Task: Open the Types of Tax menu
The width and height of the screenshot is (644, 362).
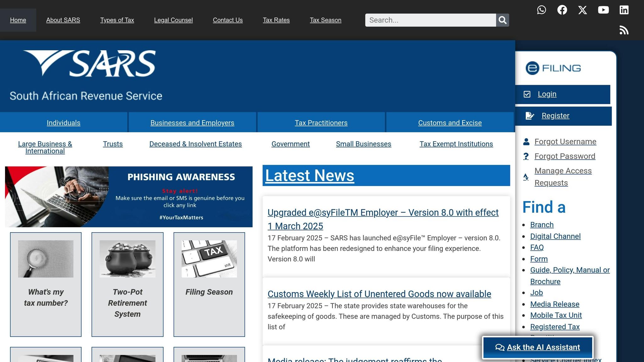Action: [x=117, y=20]
